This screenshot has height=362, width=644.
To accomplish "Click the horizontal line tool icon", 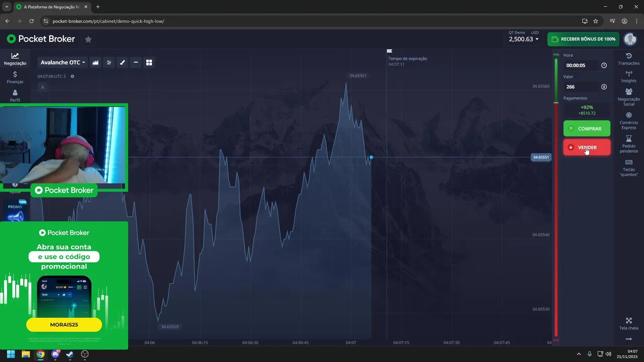I will (x=136, y=62).
